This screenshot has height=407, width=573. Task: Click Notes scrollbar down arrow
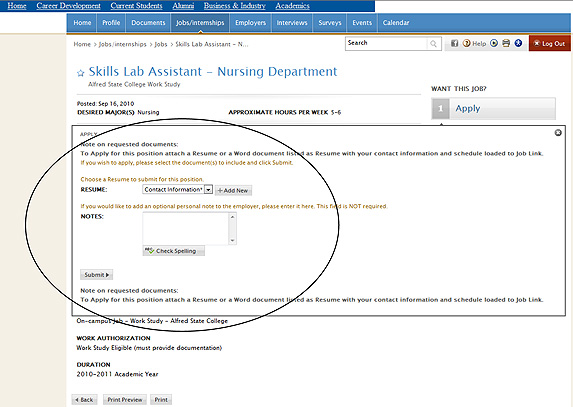(x=232, y=241)
